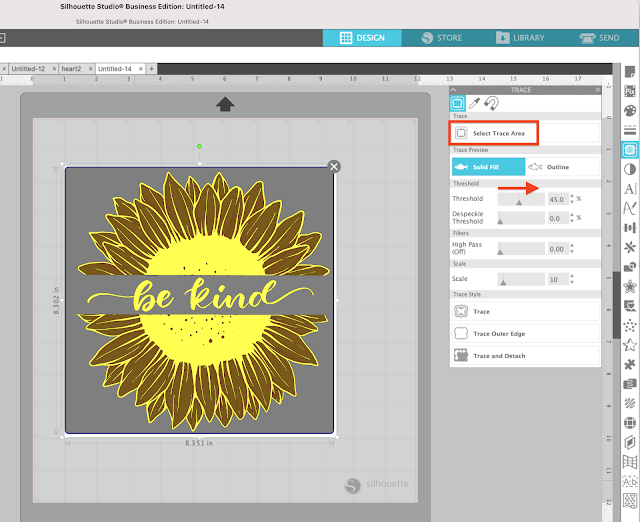Switch to the Trace tab in Trace panel
640x522 pixels.
(458, 103)
